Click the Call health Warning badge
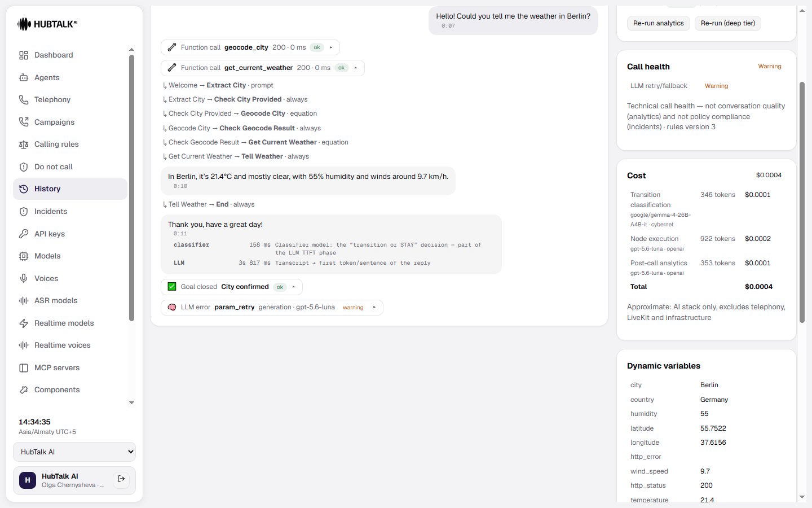Screen dimensions: 812x508 pyautogui.click(x=770, y=67)
